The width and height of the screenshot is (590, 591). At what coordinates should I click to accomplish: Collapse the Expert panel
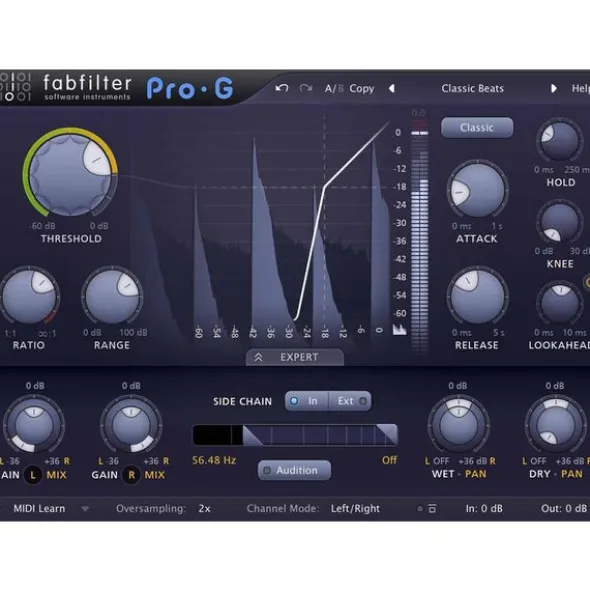coord(295,357)
